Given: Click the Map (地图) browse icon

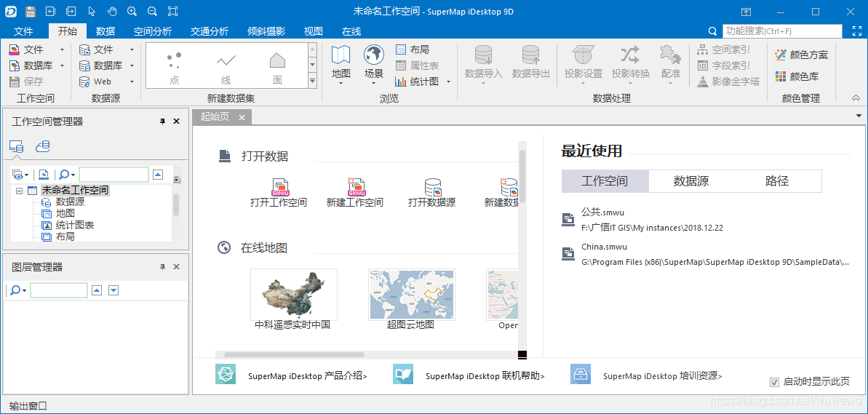Looking at the screenshot, I should 341,55.
